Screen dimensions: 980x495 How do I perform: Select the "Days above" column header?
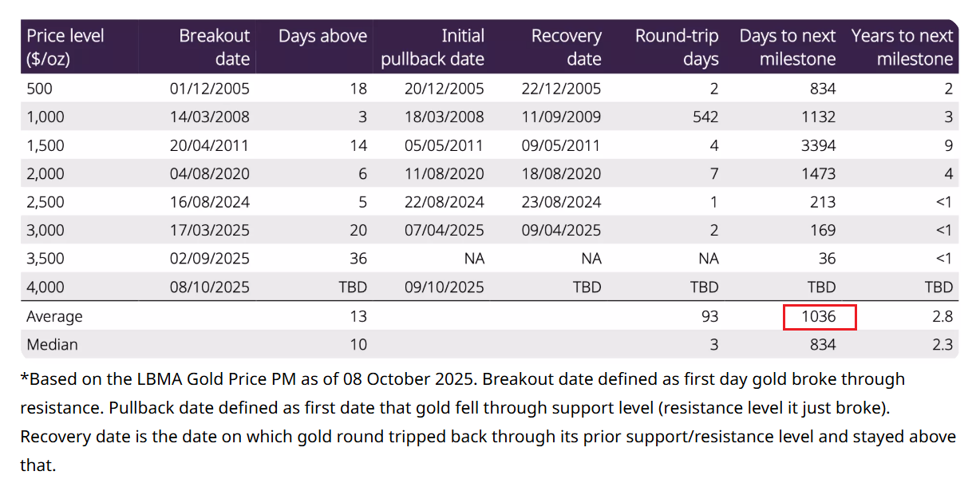(322, 37)
